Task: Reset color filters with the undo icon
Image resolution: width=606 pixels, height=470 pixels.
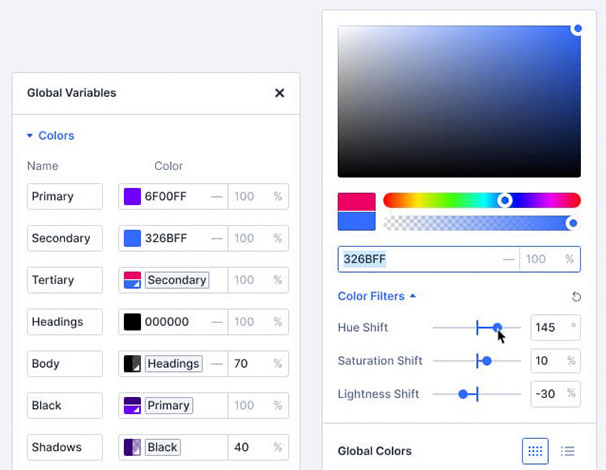Action: pyautogui.click(x=576, y=297)
